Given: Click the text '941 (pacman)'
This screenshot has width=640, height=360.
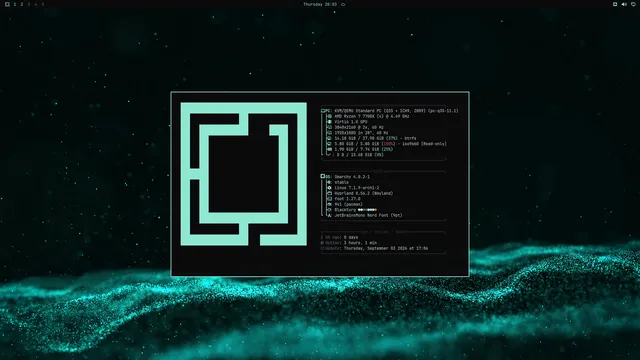Looking at the screenshot, I should click(x=349, y=204).
